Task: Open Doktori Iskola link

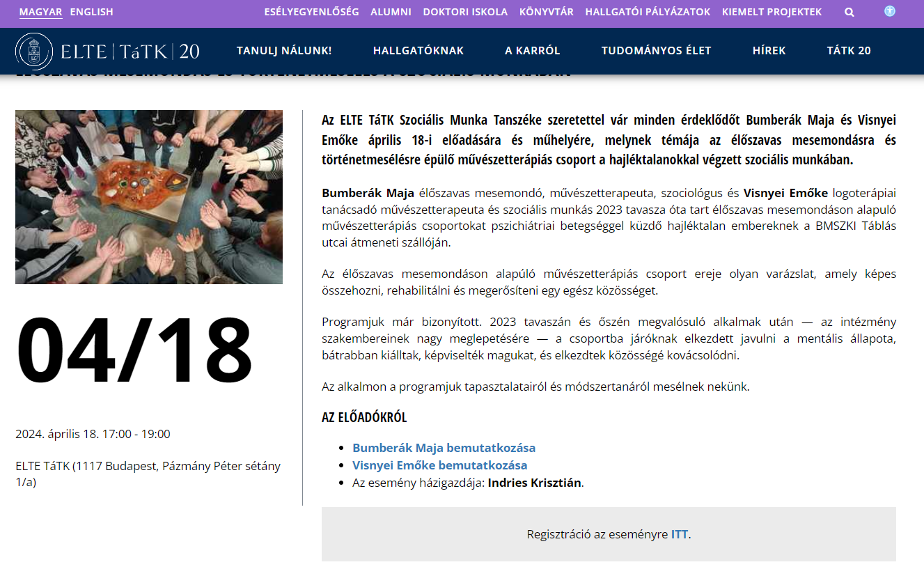Action: [465, 12]
